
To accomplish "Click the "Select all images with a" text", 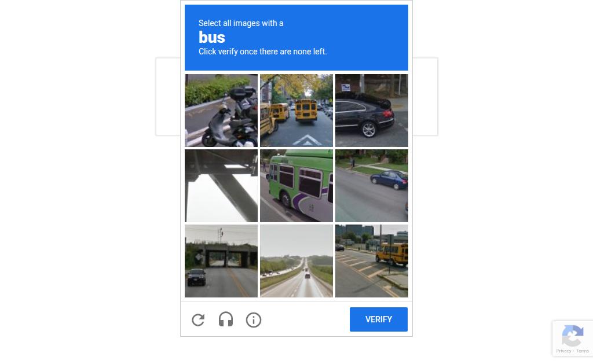I will [x=241, y=23].
